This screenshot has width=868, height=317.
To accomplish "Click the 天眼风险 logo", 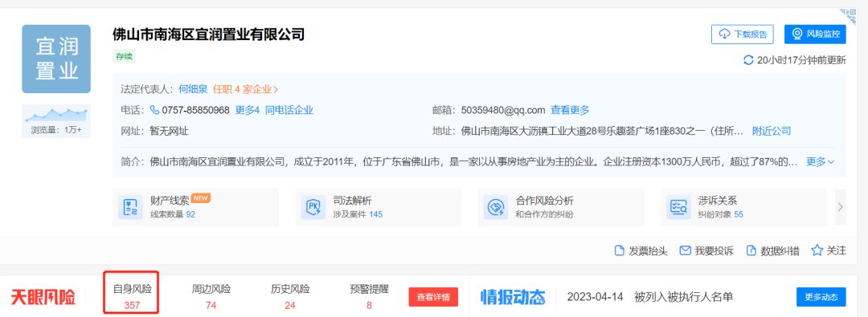I will click(x=43, y=298).
